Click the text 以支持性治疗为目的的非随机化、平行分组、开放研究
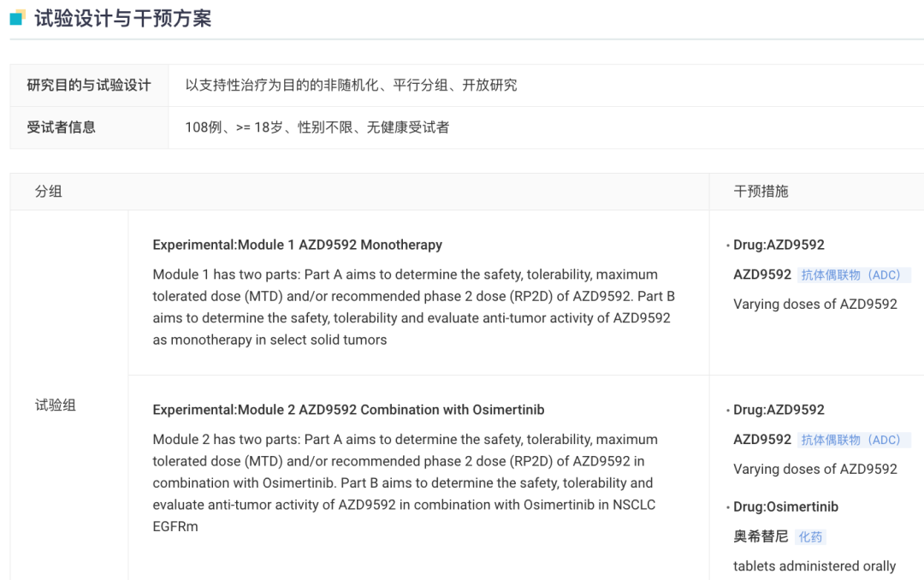The width and height of the screenshot is (924, 580). pyautogui.click(x=352, y=86)
